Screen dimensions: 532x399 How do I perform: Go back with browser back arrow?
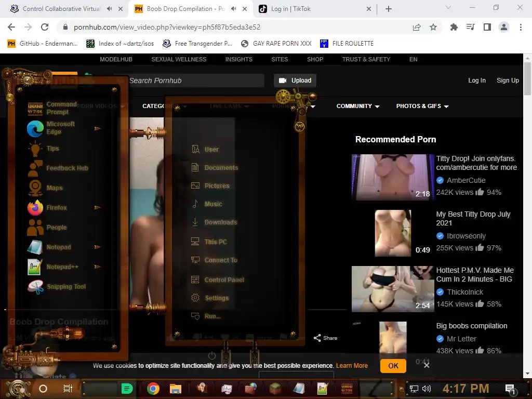(x=11, y=27)
